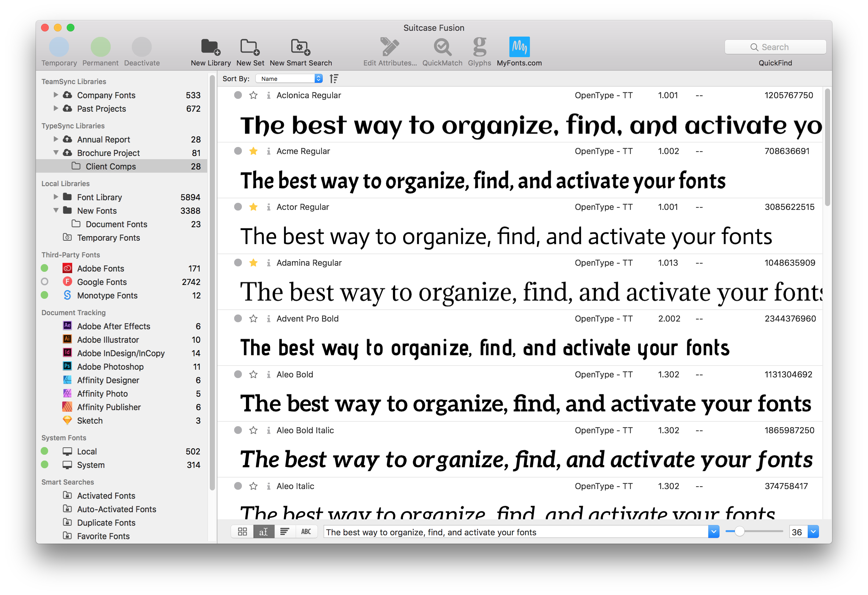This screenshot has width=868, height=595.
Task: Open New Smart Search from toolbar
Action: 301,47
